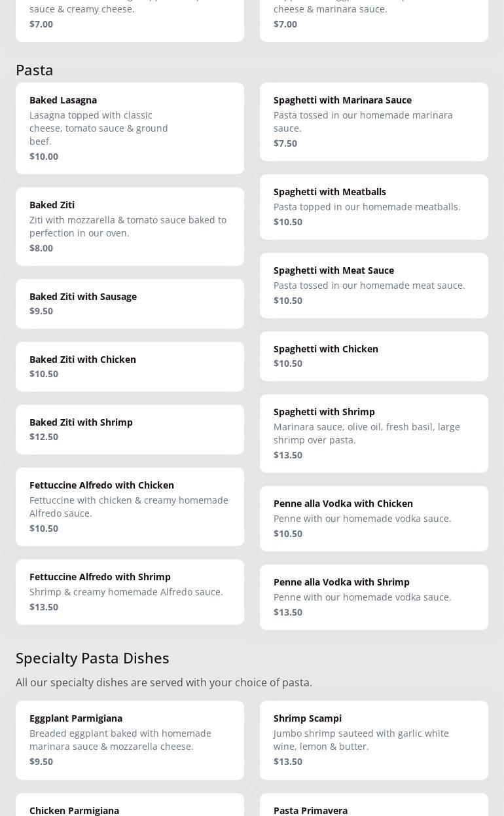Image resolution: width=504 pixels, height=816 pixels.
Task: Select the Baked Lasagna menu item
Action: click(130, 128)
